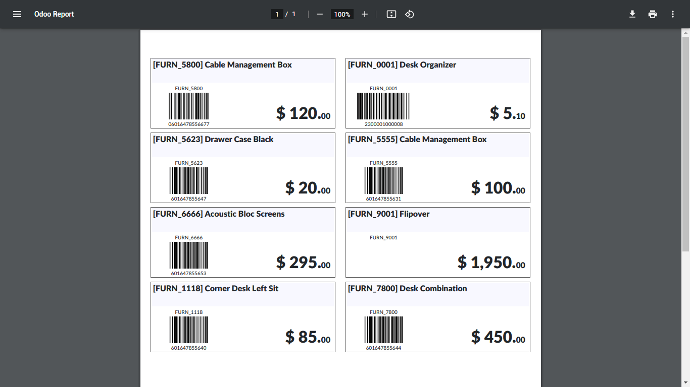Click the Desk Organizer barcode image

383,106
